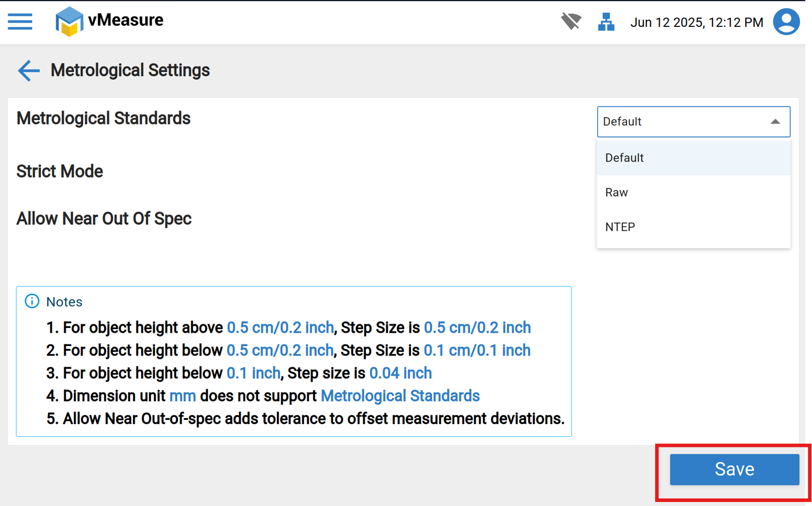This screenshot has height=506, width=812.
Task: Go back using the blue arrow
Action: tap(29, 70)
